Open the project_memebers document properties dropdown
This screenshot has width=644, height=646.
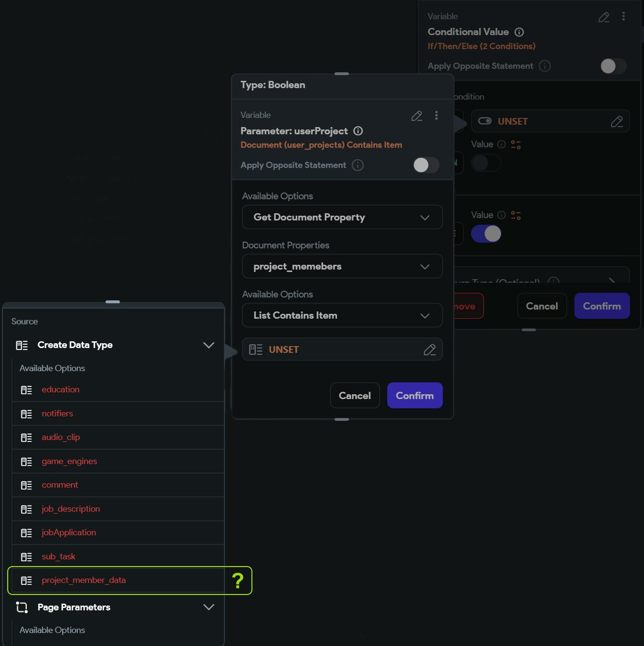pyautogui.click(x=342, y=266)
